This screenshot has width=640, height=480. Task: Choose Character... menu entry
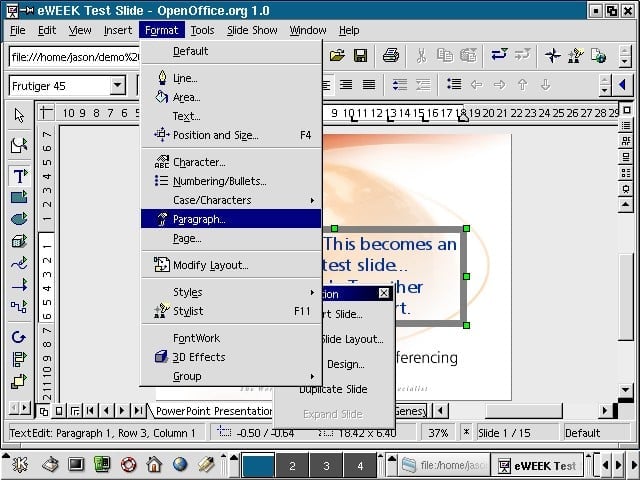point(231,162)
